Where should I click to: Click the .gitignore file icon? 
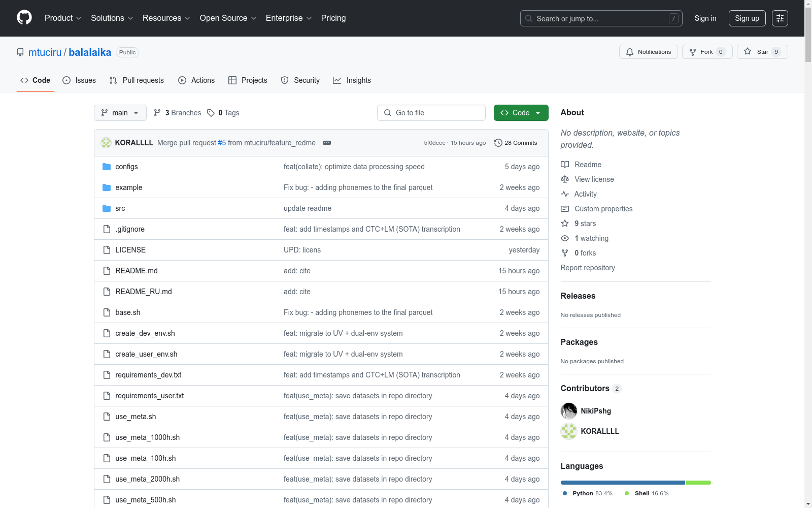tap(107, 229)
